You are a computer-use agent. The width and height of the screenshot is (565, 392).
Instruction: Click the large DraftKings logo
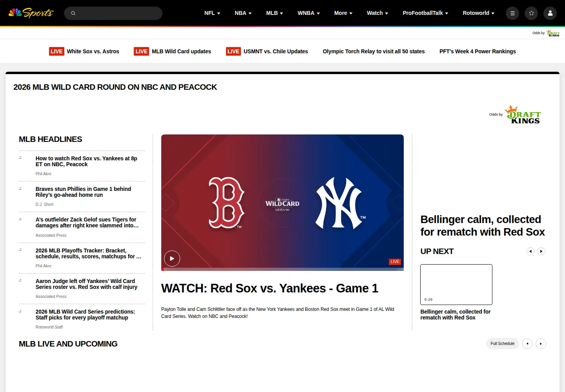click(523, 114)
